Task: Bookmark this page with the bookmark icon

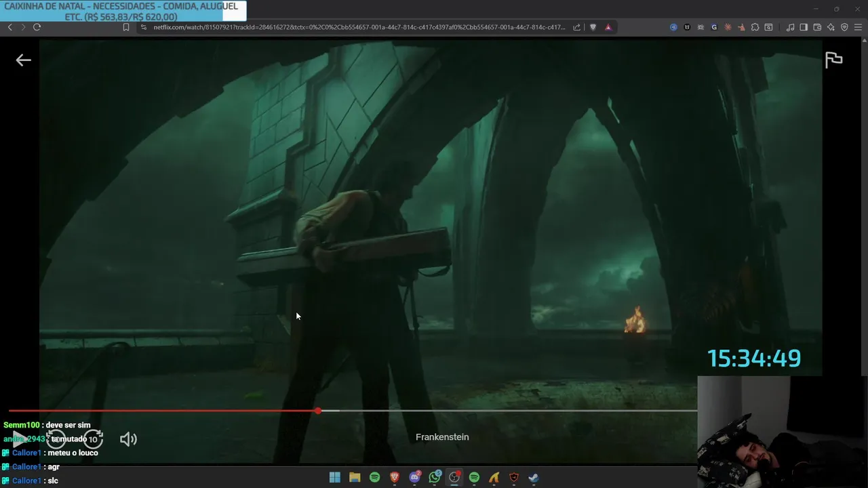Action: click(x=126, y=27)
